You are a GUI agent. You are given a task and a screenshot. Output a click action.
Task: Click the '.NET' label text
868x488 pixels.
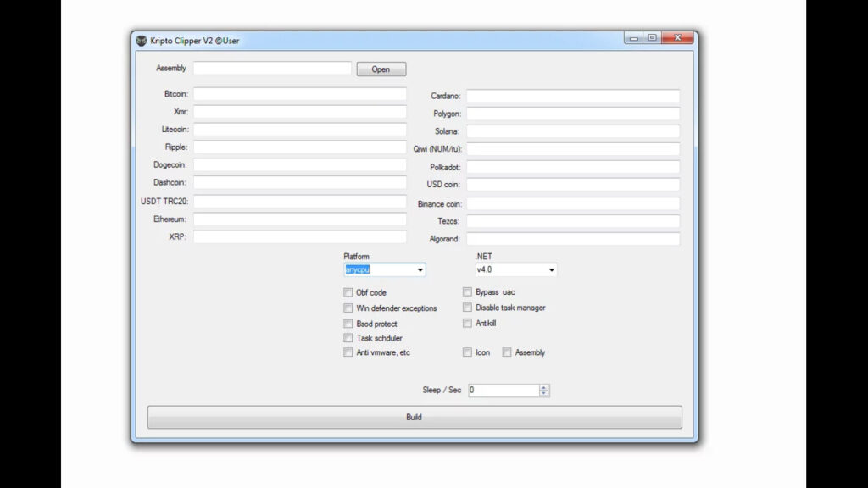[483, 257]
